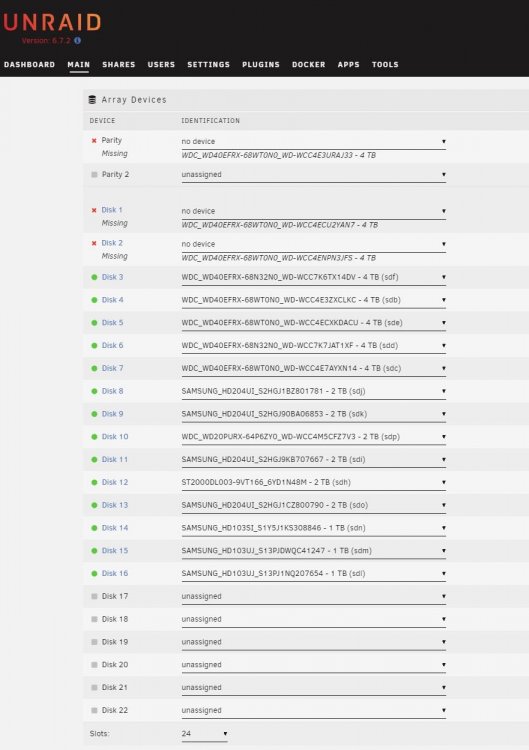Open the Disk 2 no device dropdown
Image resolution: width=529 pixels, height=750 pixels.
pyautogui.click(x=313, y=244)
